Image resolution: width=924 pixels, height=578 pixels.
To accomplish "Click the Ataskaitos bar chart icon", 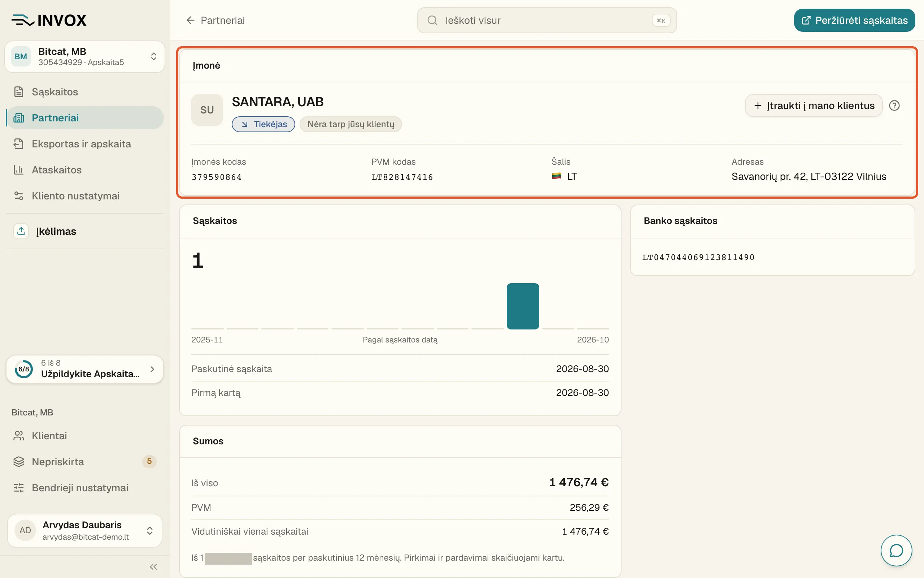I will 19,170.
